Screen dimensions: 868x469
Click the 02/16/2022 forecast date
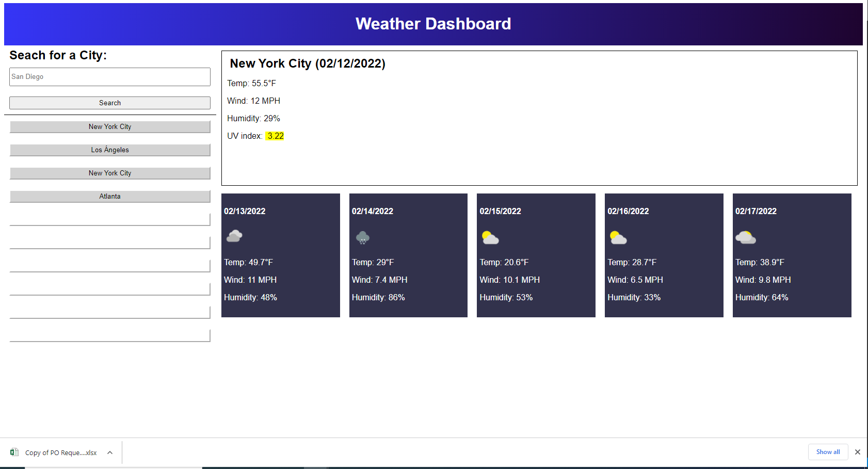point(628,211)
